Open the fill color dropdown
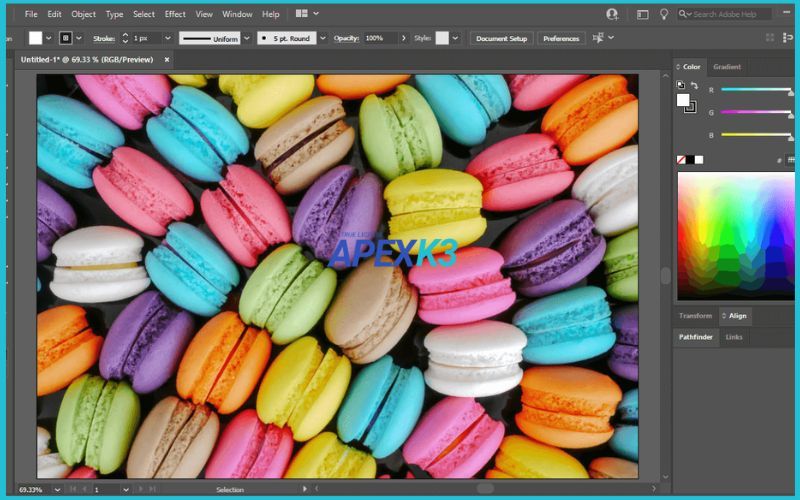 (x=48, y=38)
